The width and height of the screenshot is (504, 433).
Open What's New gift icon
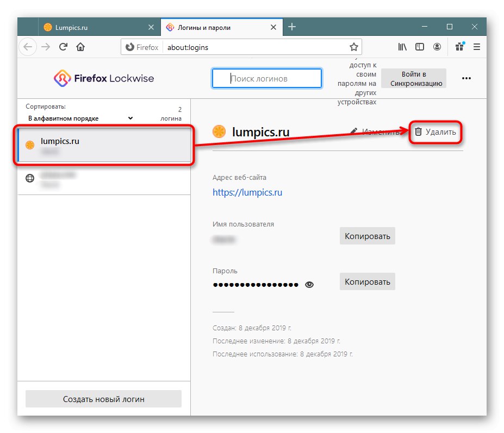tap(459, 47)
